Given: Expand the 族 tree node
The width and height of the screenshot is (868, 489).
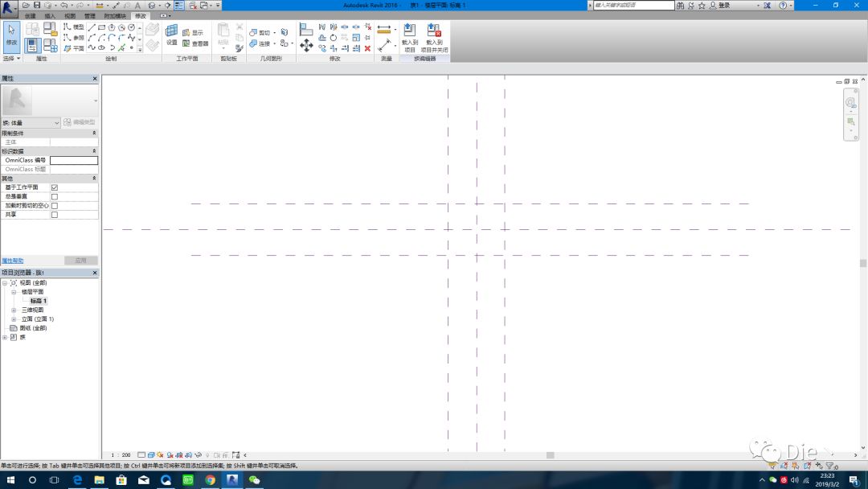Looking at the screenshot, I should (x=5, y=337).
